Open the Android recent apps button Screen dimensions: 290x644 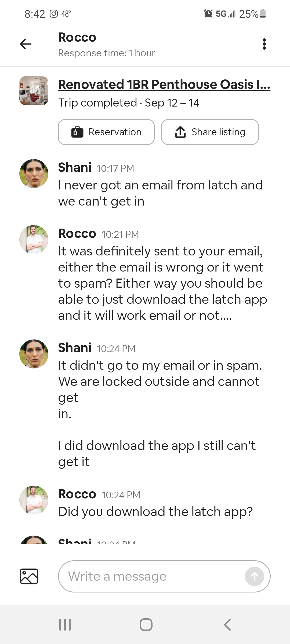[x=65, y=625]
